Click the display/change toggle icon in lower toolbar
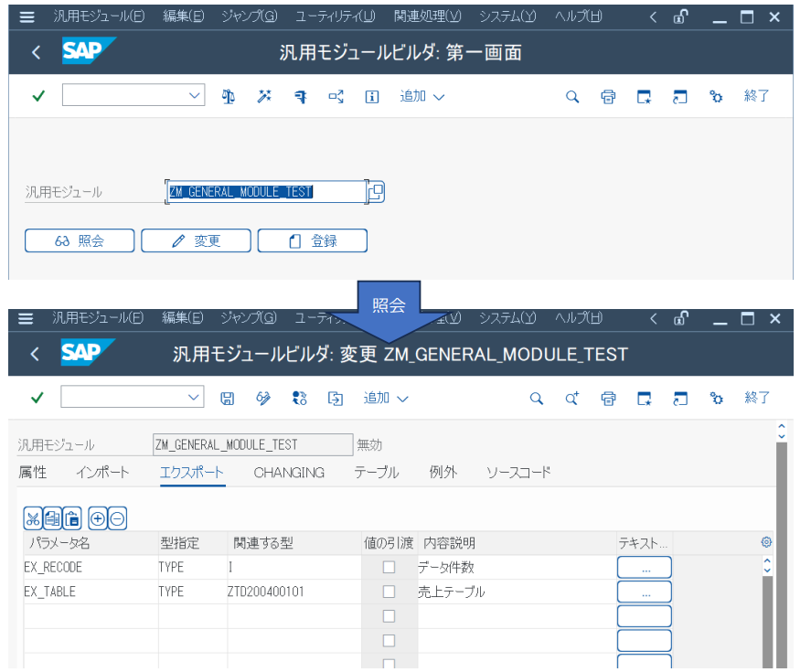Screen dimensions: 811x672 point(263,399)
